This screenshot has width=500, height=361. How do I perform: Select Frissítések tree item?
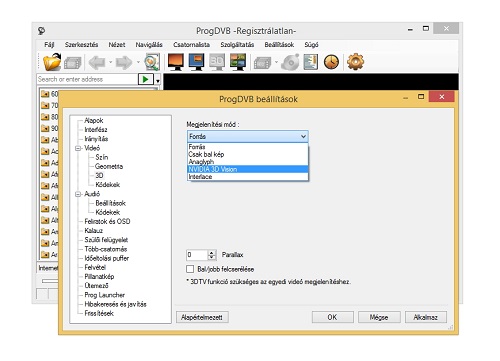tap(99, 313)
